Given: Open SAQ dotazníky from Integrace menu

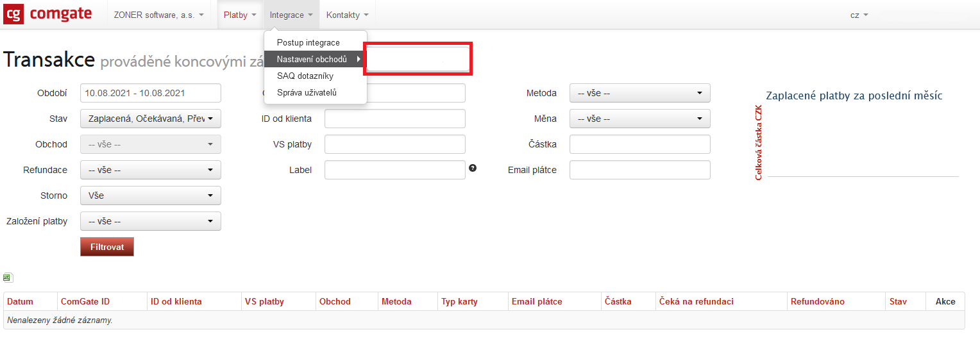Looking at the screenshot, I should coord(305,76).
